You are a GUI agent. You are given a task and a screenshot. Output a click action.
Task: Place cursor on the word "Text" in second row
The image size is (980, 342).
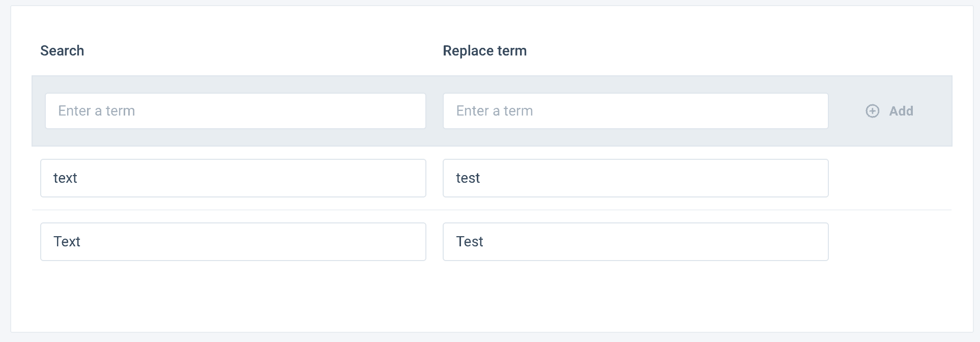click(67, 242)
